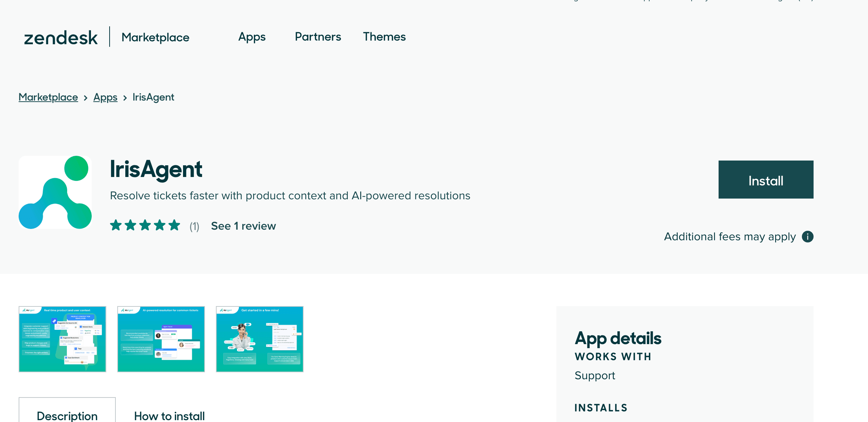The height and width of the screenshot is (422, 868).
Task: Click the five-star rating stars
Action: point(145,225)
